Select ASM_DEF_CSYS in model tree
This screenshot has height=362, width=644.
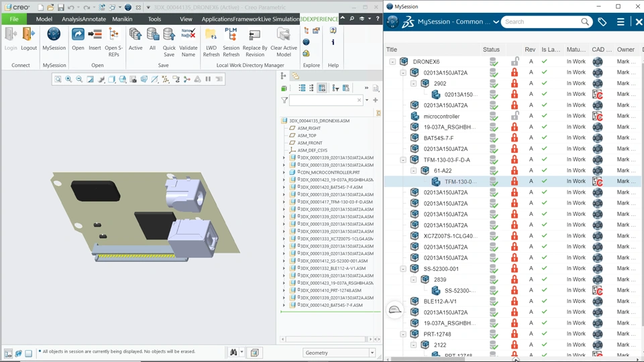pyautogui.click(x=312, y=150)
